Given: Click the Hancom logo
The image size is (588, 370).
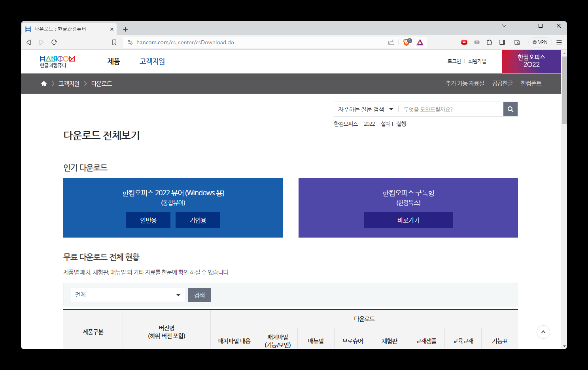Looking at the screenshot, I should click(57, 62).
